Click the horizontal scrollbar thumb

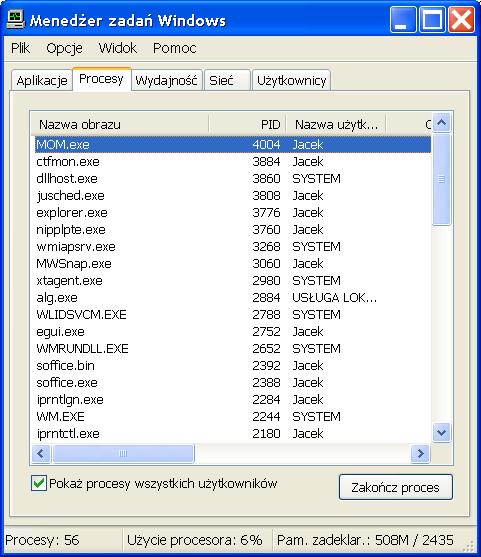pyautogui.click(x=123, y=454)
